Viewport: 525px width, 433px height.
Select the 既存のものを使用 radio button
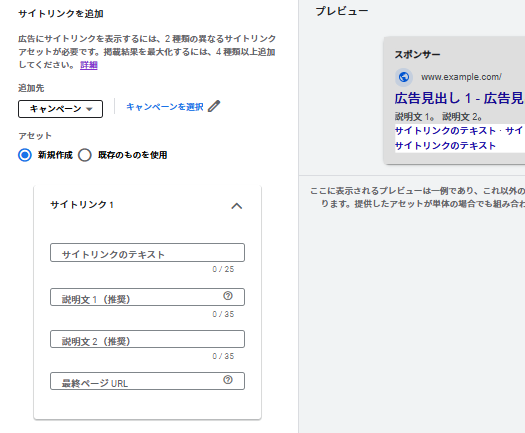point(85,155)
